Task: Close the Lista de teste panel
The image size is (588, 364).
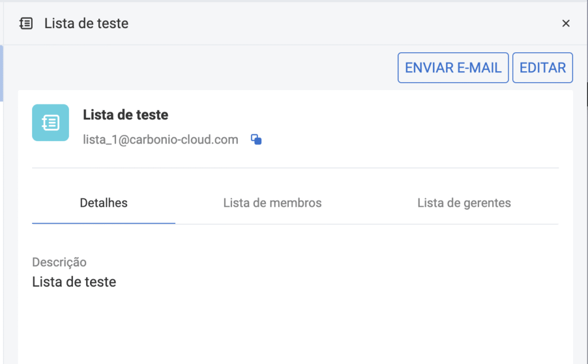Action: click(x=566, y=24)
